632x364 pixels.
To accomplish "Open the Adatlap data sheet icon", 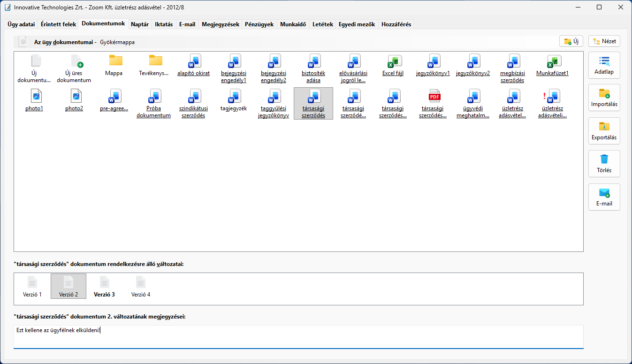I will click(604, 62).
